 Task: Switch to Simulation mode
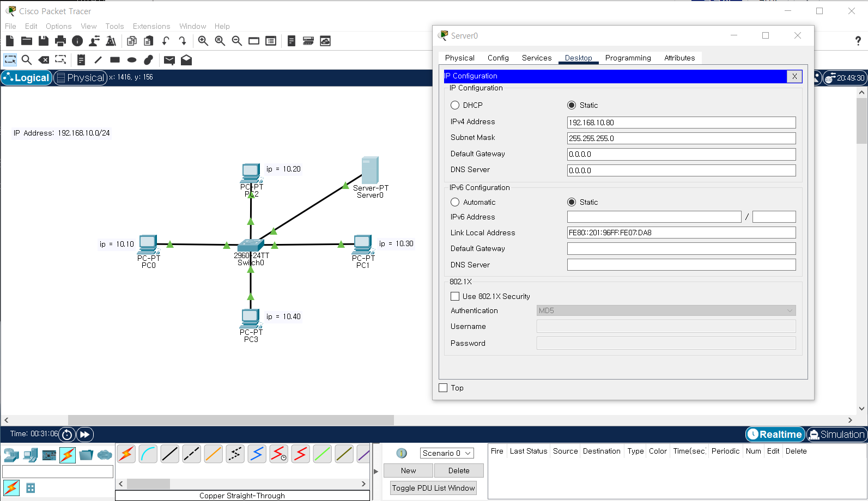pyautogui.click(x=837, y=435)
